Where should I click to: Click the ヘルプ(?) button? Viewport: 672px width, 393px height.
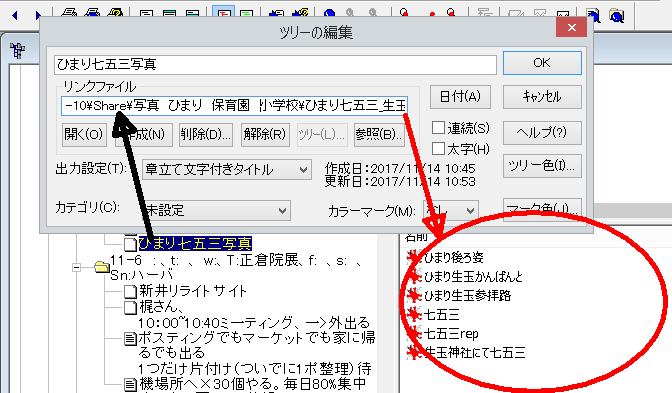click(542, 133)
